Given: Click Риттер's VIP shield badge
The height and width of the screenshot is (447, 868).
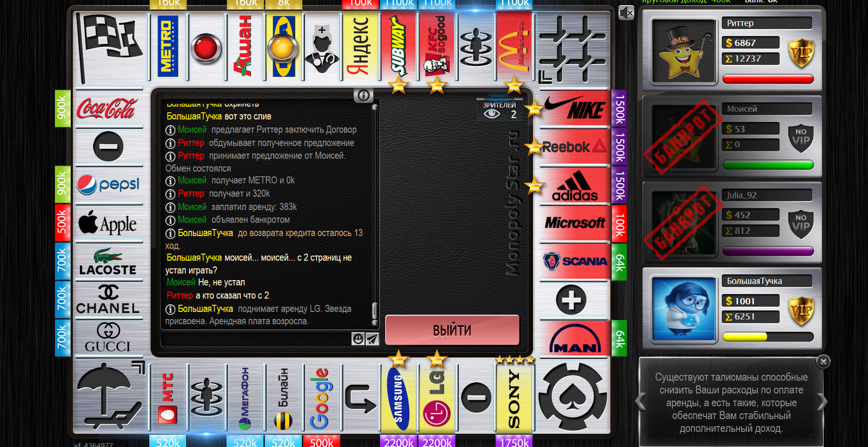Looking at the screenshot, I should tap(801, 53).
